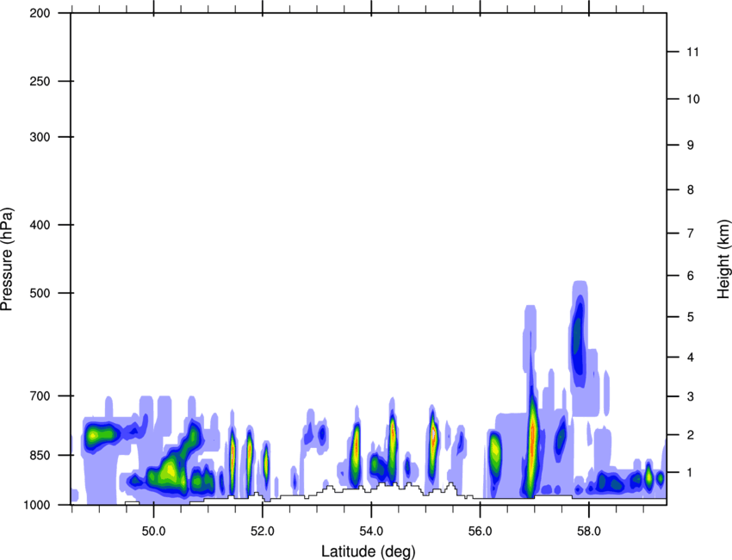Click the 54.0 latitude tick label
Image resolution: width=732 pixels, height=560 pixels.
click(371, 531)
